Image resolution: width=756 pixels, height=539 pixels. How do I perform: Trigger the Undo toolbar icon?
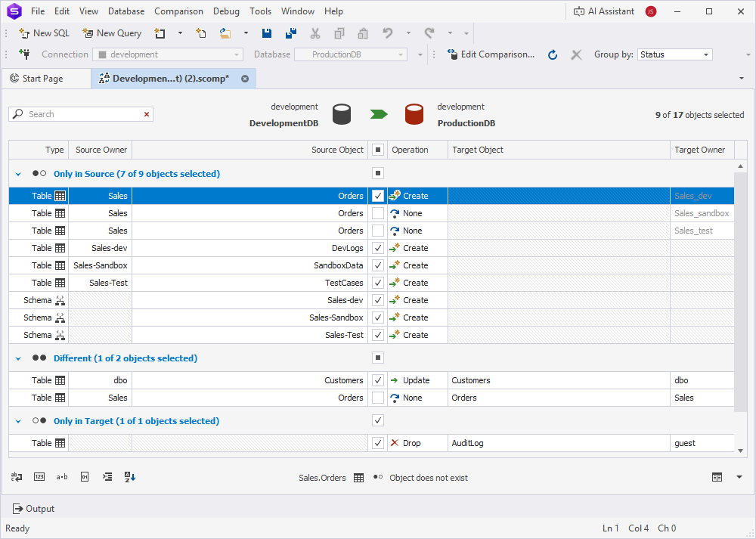(386, 33)
